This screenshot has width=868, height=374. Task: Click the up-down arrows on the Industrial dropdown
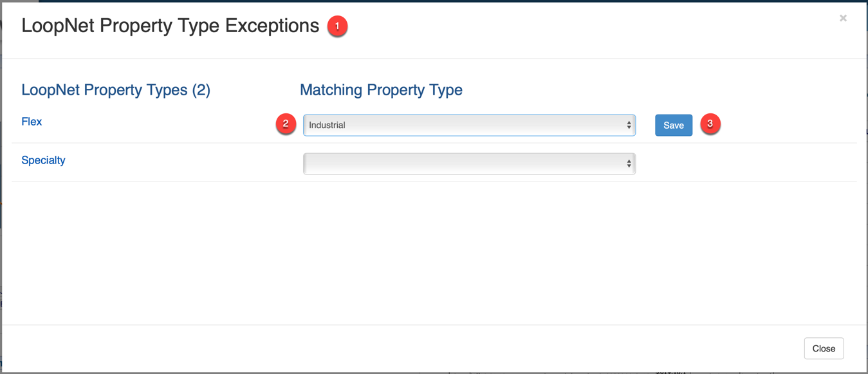(x=629, y=126)
